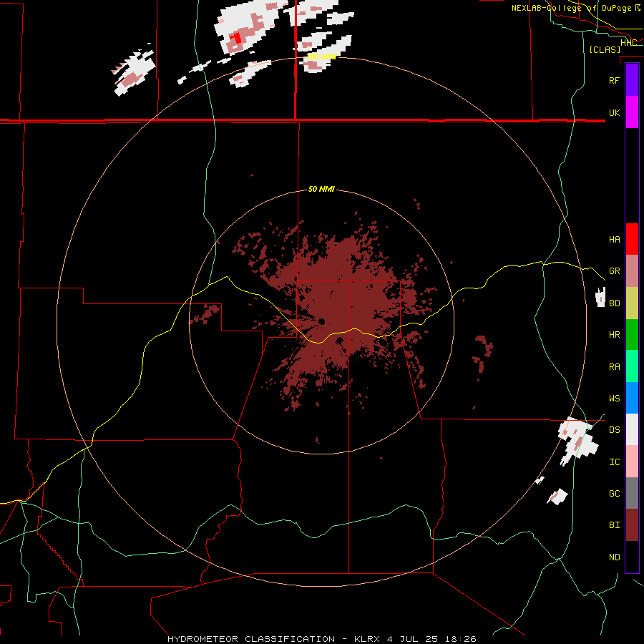Select the light pink IC ice crystals swatch
Viewport: 644px width, 644px height.
[632, 462]
